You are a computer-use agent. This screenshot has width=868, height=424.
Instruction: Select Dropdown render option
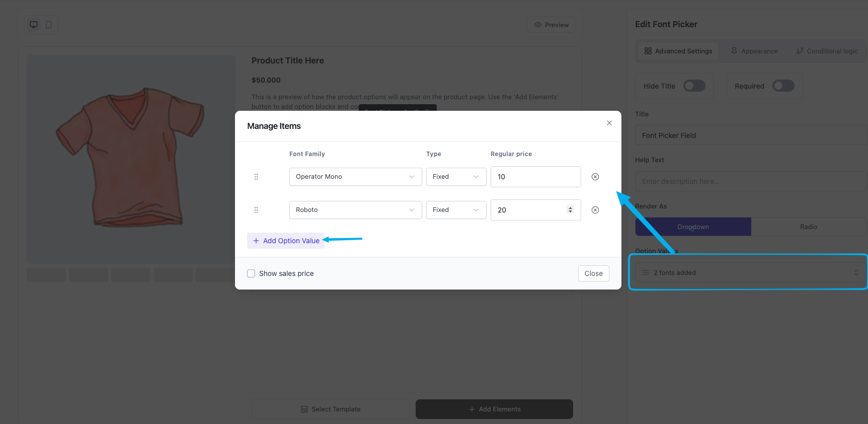693,227
